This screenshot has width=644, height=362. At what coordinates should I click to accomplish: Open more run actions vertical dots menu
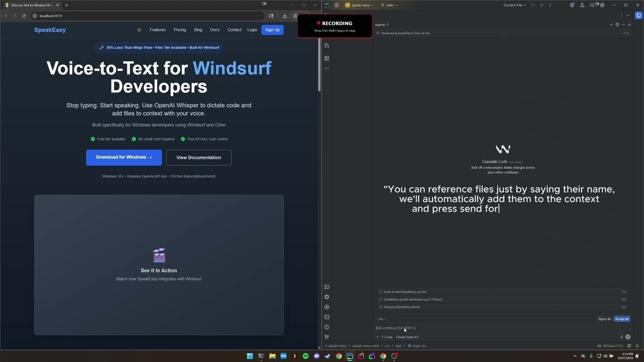click(x=550, y=5)
